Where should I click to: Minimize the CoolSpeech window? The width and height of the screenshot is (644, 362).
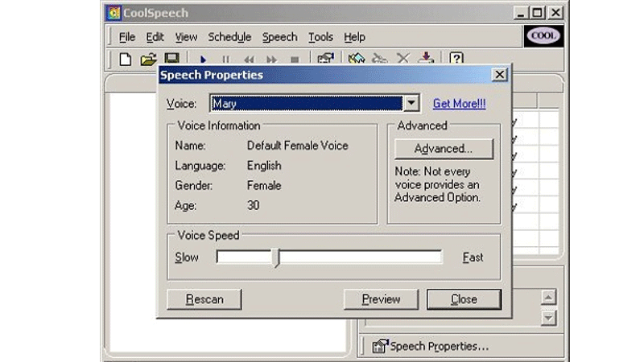[521, 13]
